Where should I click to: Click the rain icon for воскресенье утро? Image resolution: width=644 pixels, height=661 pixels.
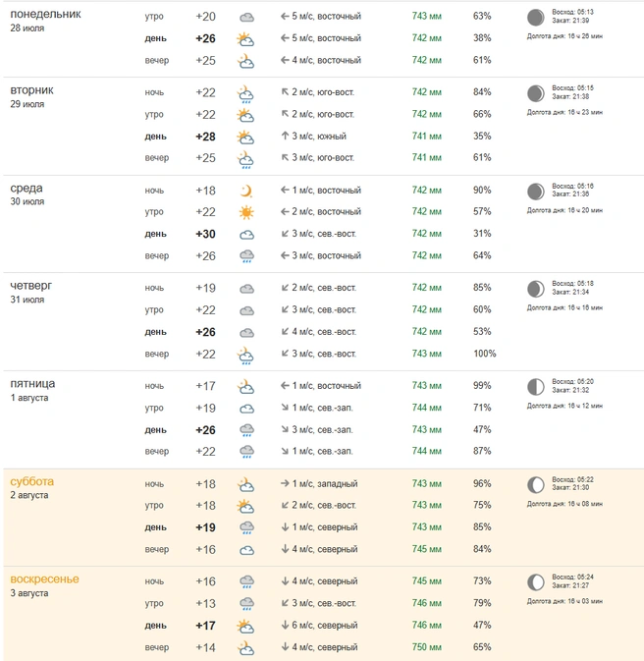click(x=246, y=604)
